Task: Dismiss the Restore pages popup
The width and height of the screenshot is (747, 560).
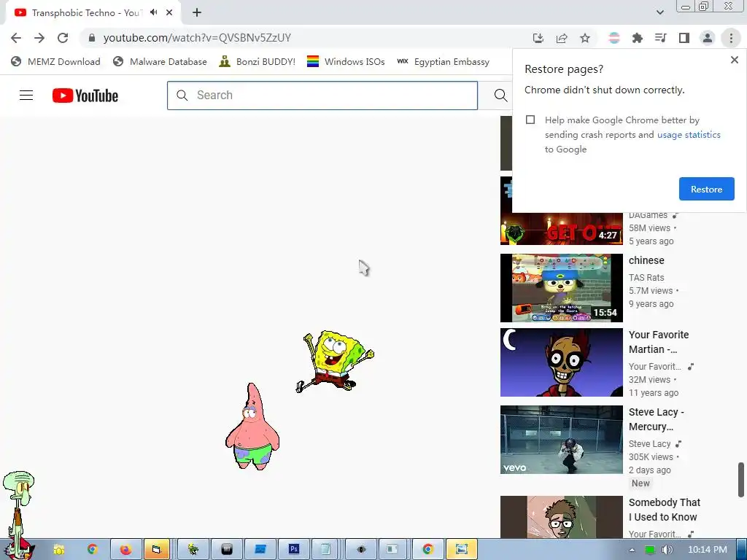Action: tap(734, 60)
